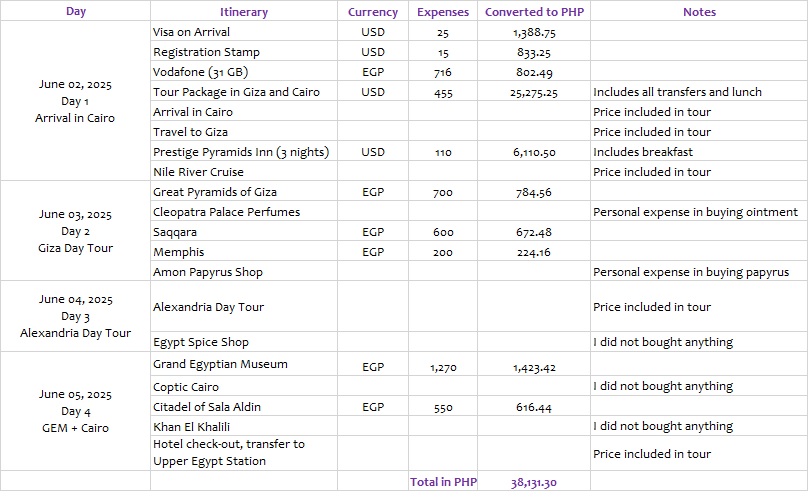Screen dimensions: 810x497
Task: Click the 38,131.30 total amount cell
Action: (533, 482)
